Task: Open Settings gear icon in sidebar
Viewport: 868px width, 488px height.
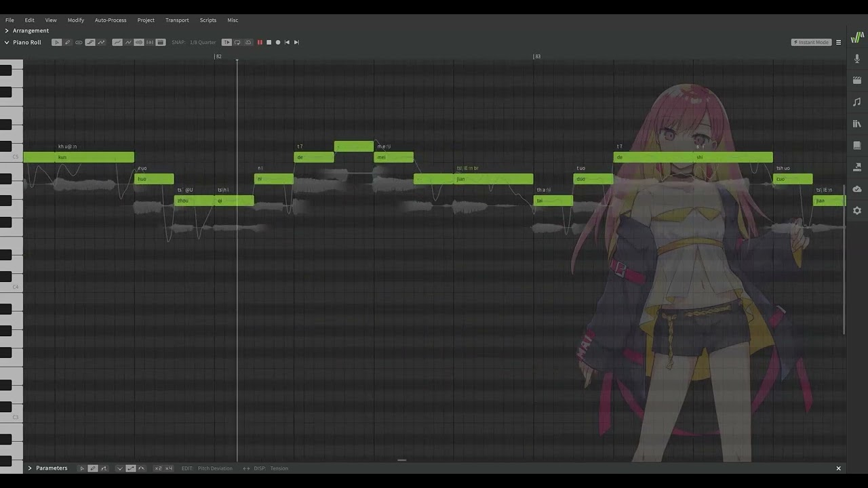Action: tap(857, 211)
